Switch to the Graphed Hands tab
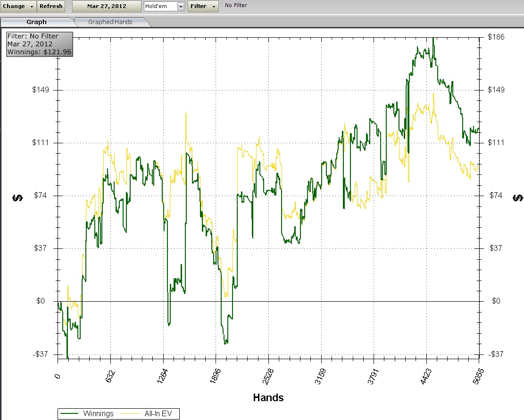The height and width of the screenshot is (420, 524). point(110,22)
